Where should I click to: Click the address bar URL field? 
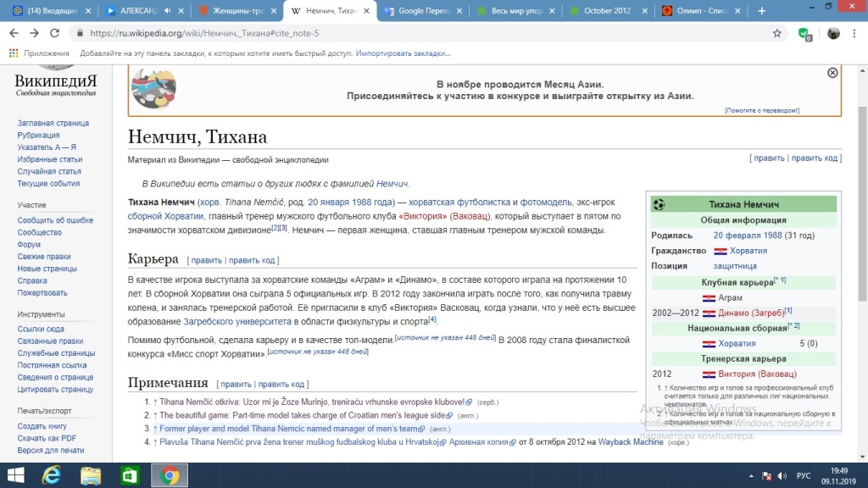pos(426,33)
